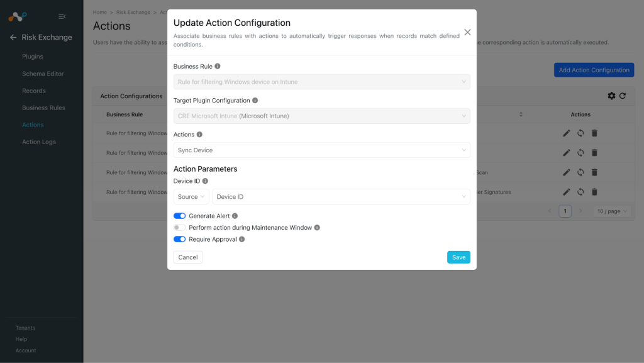Image resolution: width=644 pixels, height=363 pixels.
Task: Open the Sync Device actions dropdown
Action: 321,150
